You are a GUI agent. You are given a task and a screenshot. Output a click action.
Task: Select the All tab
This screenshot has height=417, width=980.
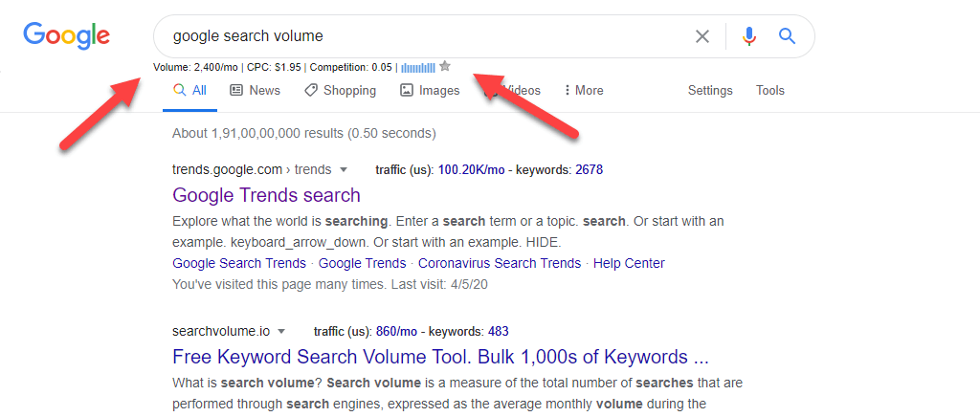190,91
